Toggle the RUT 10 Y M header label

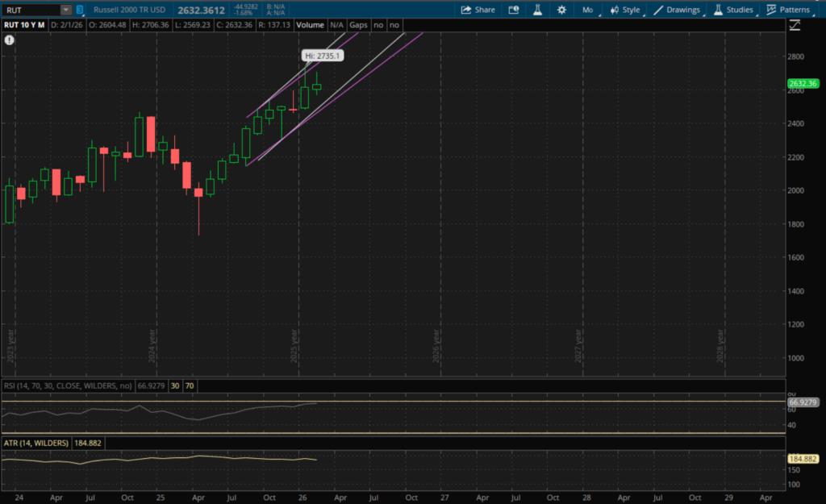[x=23, y=25]
